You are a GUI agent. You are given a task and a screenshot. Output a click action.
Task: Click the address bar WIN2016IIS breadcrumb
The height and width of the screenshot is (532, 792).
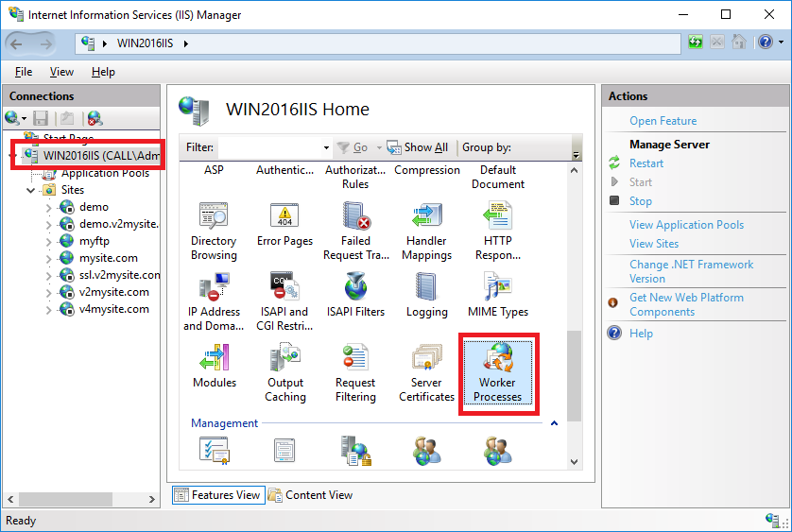coord(145,43)
